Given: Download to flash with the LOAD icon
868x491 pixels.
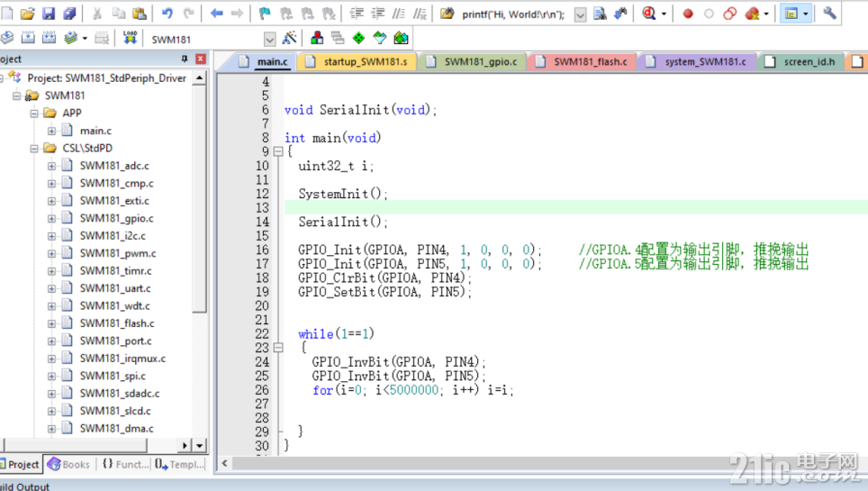Looking at the screenshot, I should 130,38.
